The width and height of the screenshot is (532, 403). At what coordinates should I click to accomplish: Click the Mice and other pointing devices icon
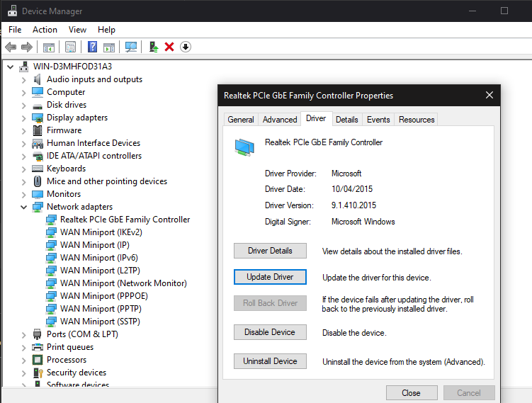click(x=38, y=181)
